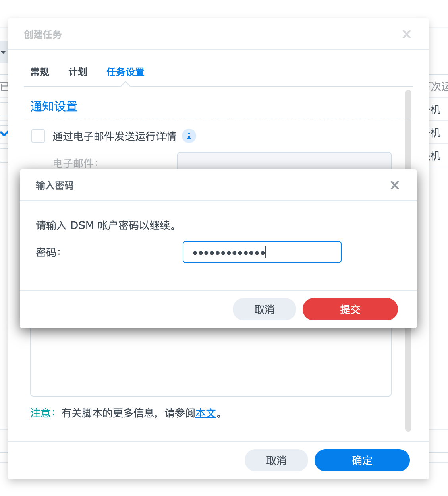Confirm with the blue 确定 button
448x496 pixels.
(x=362, y=460)
